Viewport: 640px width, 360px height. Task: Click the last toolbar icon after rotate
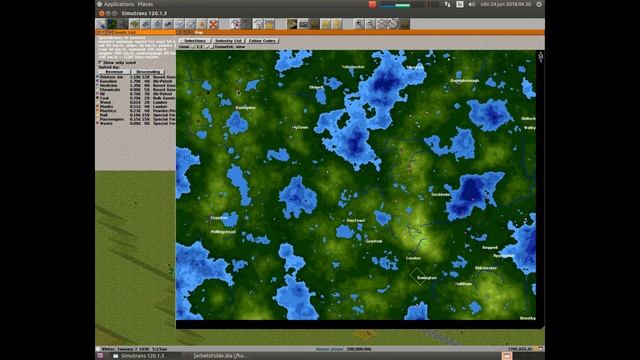pos(404,24)
